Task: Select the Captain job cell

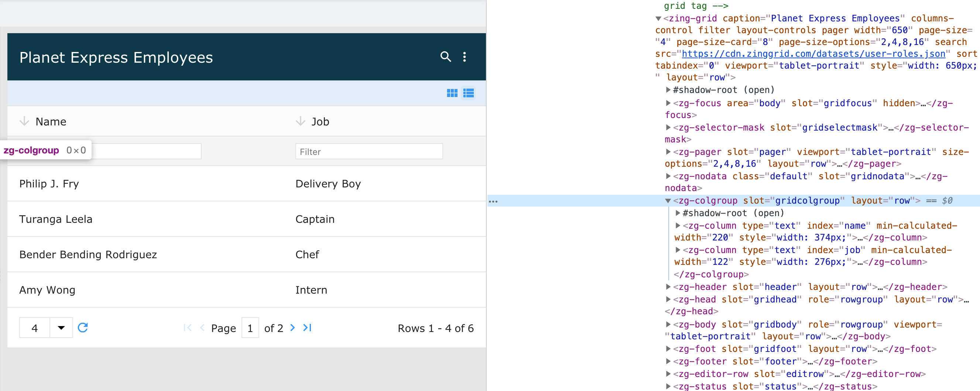Action: [385, 219]
